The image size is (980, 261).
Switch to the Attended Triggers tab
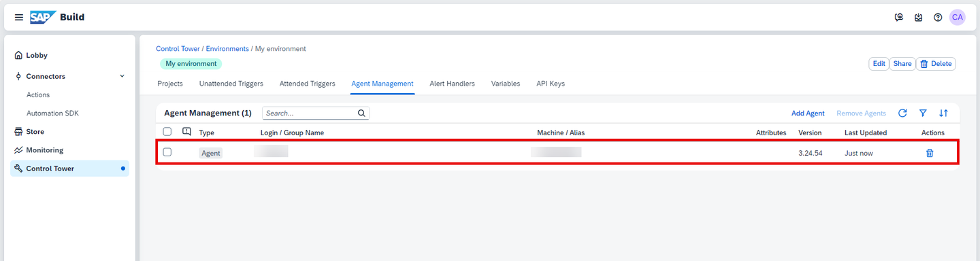point(308,84)
